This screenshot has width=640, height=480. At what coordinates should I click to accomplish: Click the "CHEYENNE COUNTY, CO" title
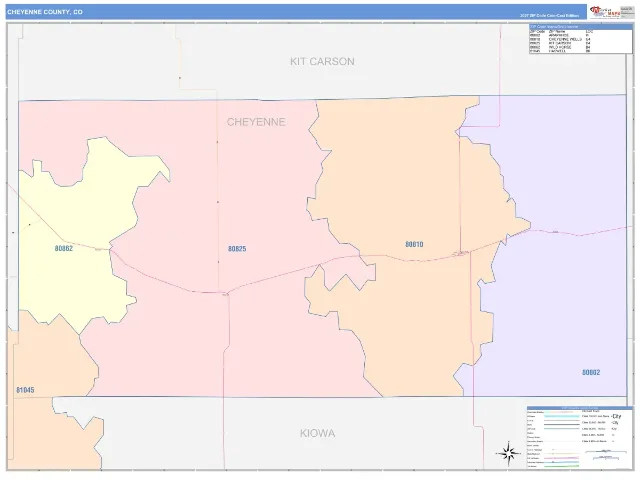coord(45,12)
